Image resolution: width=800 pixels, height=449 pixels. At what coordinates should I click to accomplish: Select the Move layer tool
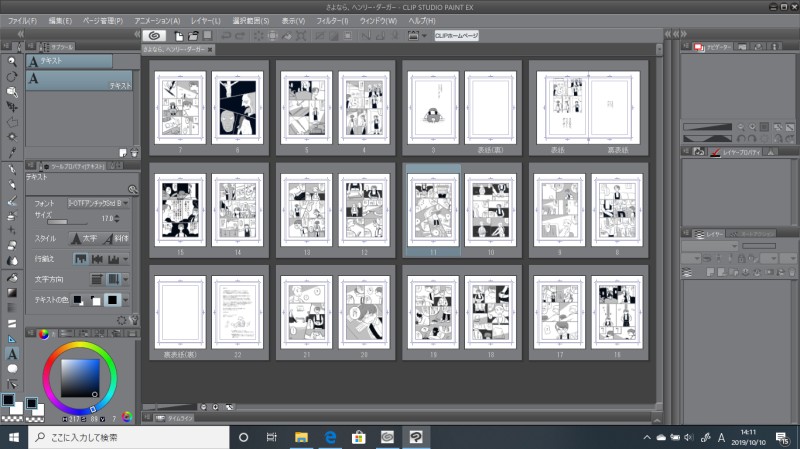click(12, 107)
